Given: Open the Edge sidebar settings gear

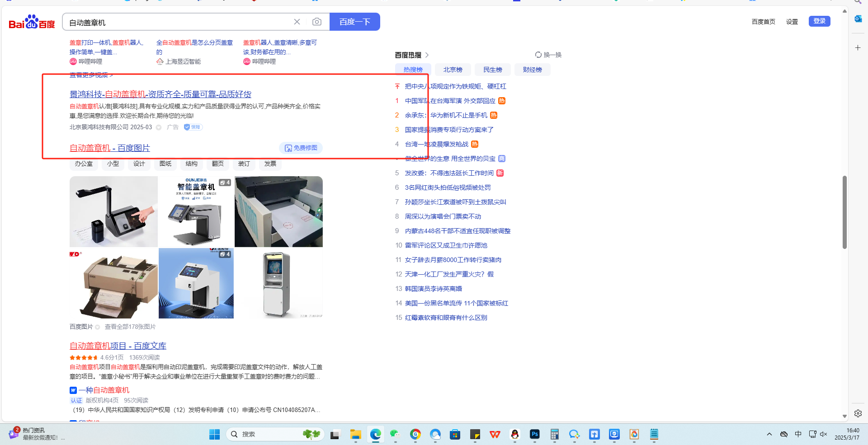Looking at the screenshot, I should (858, 413).
